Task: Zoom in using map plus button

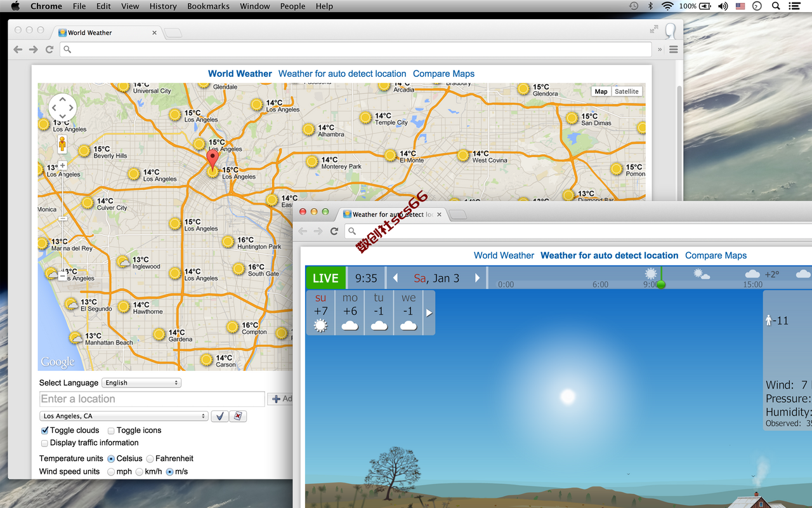Action: point(62,166)
